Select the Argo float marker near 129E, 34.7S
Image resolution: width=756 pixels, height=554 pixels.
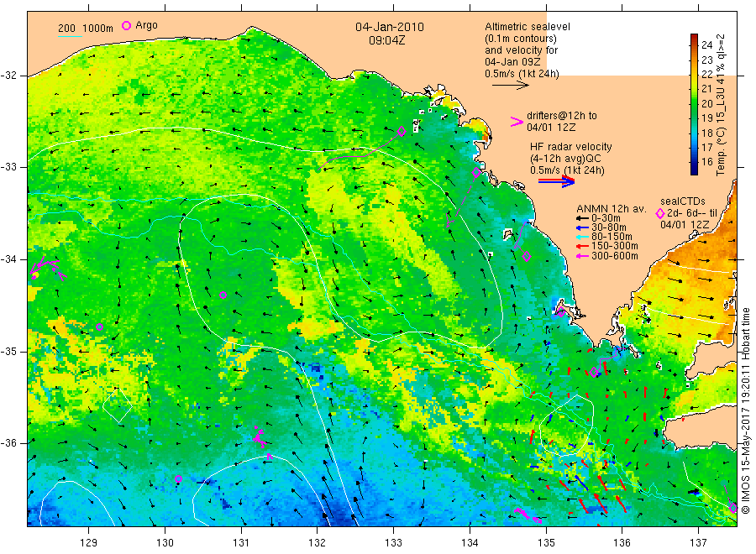[99, 327]
